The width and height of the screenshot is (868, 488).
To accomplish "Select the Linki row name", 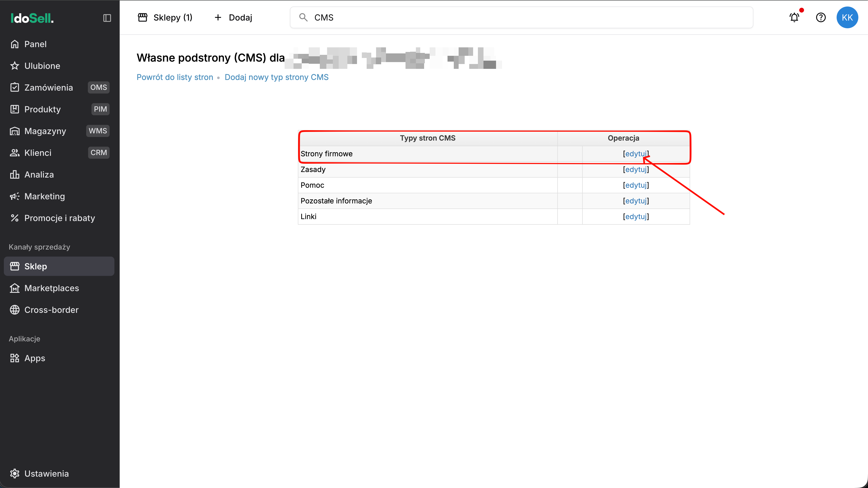I will coord(308,216).
